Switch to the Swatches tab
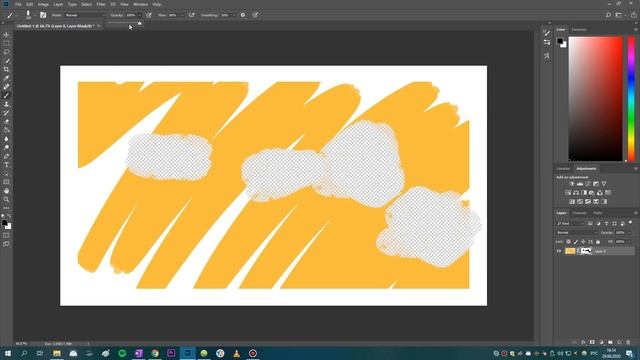 (x=578, y=30)
